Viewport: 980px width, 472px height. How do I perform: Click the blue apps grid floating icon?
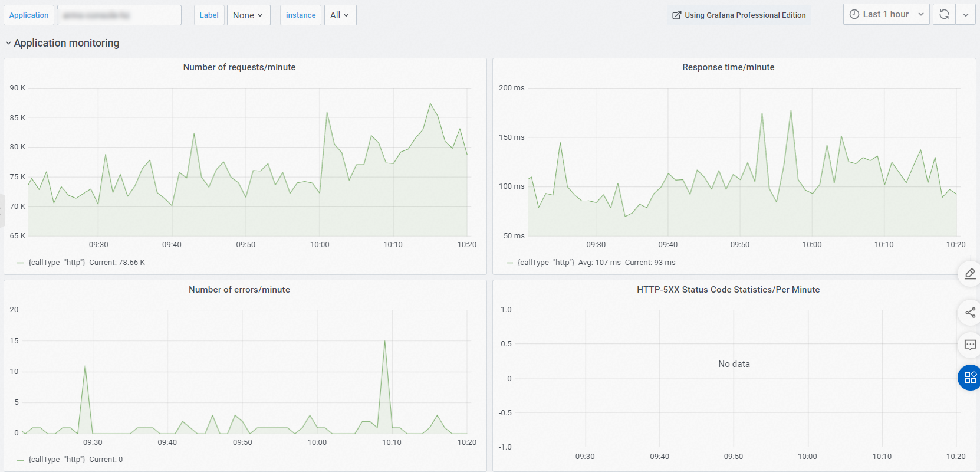tap(970, 378)
